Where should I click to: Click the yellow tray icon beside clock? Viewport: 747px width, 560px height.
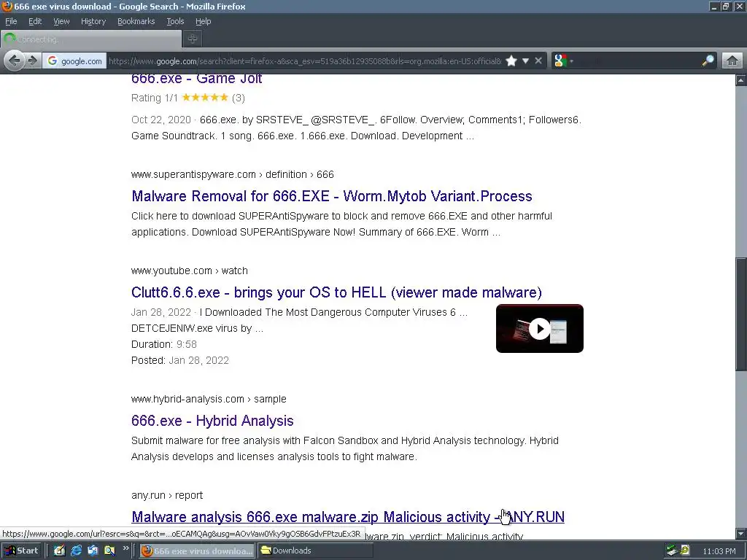click(x=685, y=551)
